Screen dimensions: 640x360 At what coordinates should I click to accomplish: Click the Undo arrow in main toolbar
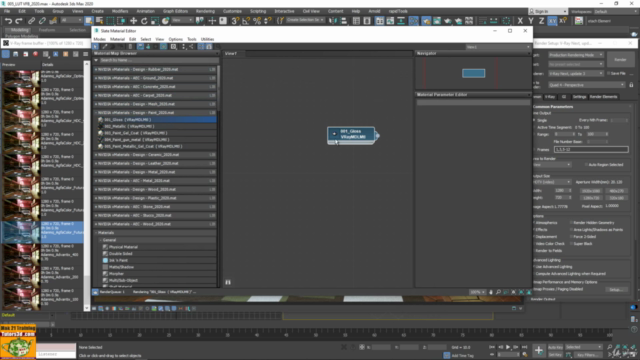click(x=8, y=21)
